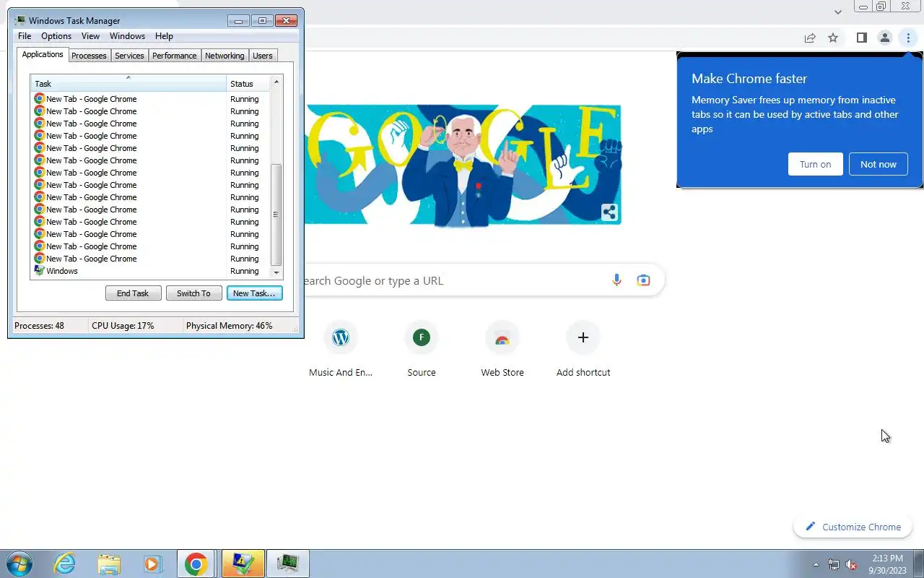Select the Windows task row
This screenshot has width=924, height=578.
[x=150, y=271]
